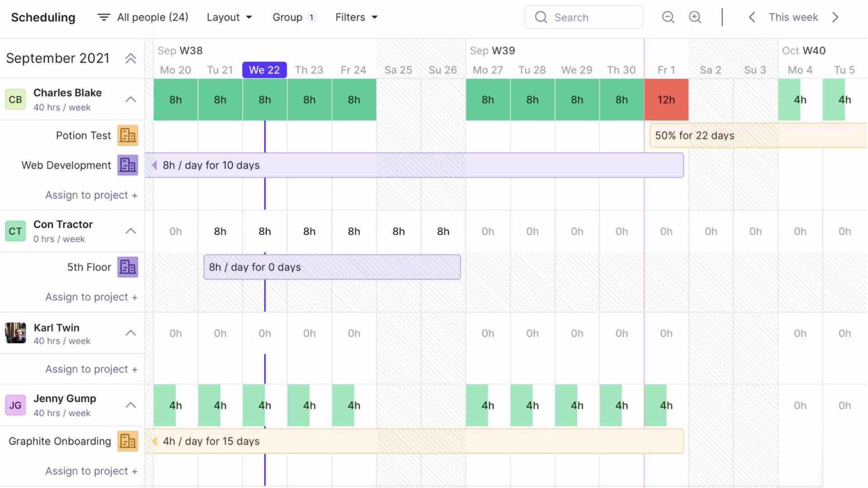The height and width of the screenshot is (488, 868).
Task: Jump back to This week
Action: click(x=793, y=17)
